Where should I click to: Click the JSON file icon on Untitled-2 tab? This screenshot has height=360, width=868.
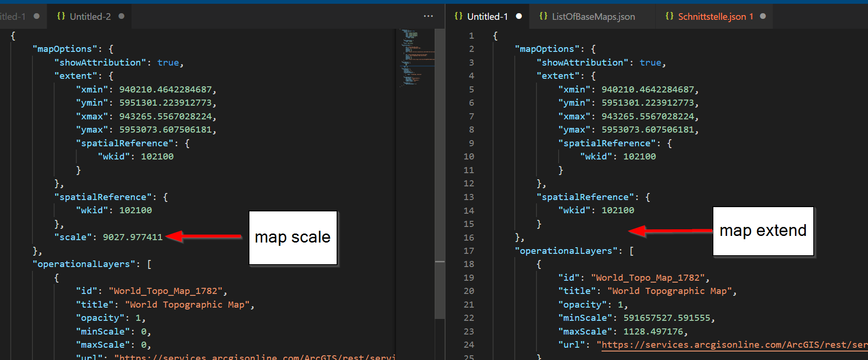(x=61, y=16)
